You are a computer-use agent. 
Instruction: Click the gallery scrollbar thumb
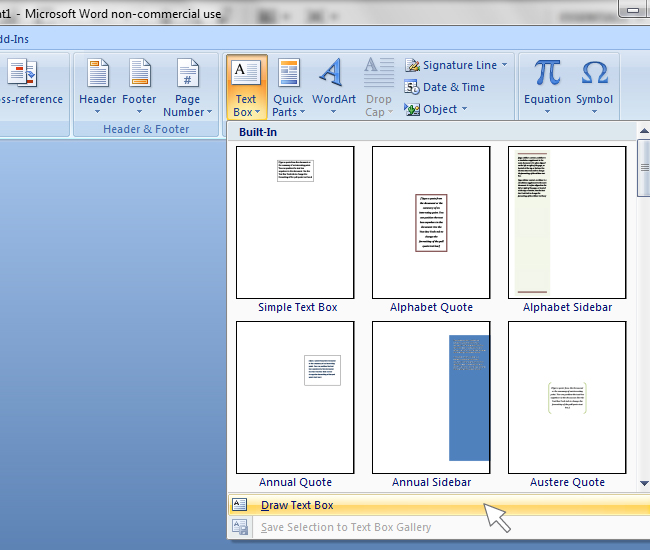[x=644, y=168]
